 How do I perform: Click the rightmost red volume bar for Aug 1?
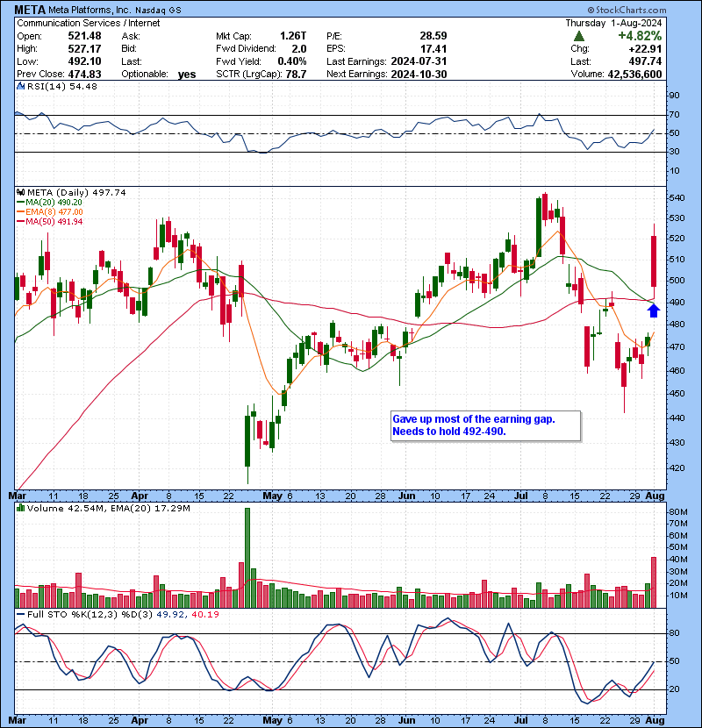pos(654,582)
